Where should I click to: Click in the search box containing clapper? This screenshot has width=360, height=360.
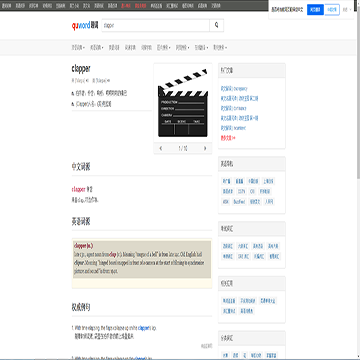tap(156, 25)
